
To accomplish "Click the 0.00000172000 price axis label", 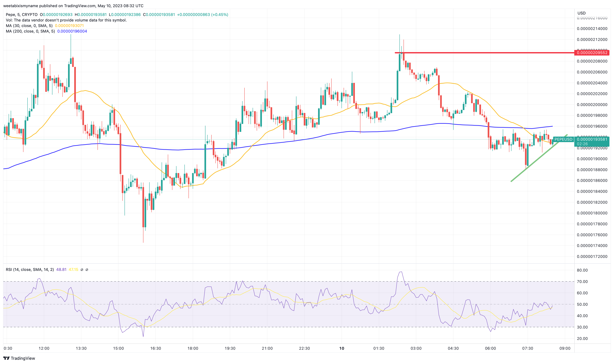I will tap(592, 257).
